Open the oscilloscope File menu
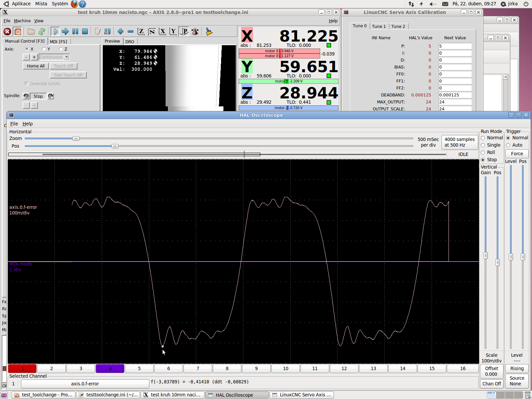This screenshot has width=532, height=399. click(14, 124)
